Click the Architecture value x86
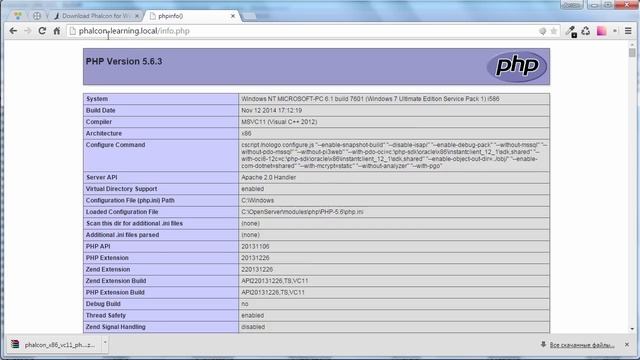This screenshot has height=360, width=640. pyautogui.click(x=246, y=133)
